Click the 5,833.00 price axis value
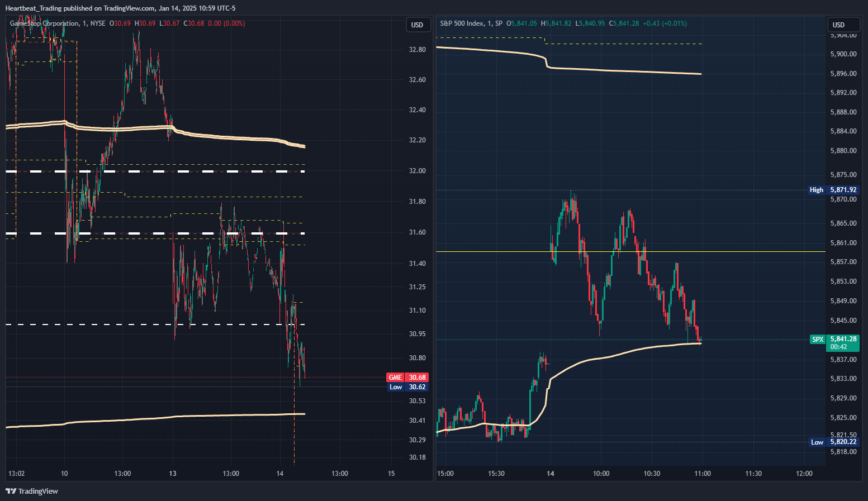The height and width of the screenshot is (501, 868). [843, 379]
